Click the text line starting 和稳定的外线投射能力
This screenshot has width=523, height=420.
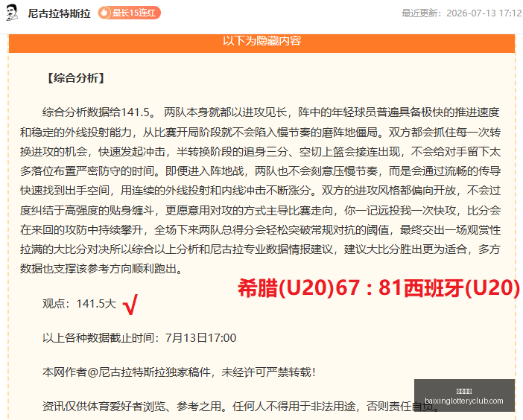click(x=260, y=133)
